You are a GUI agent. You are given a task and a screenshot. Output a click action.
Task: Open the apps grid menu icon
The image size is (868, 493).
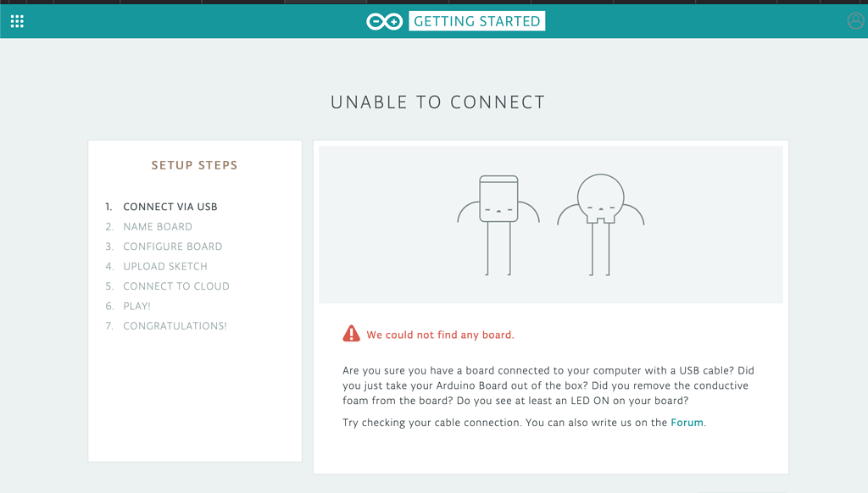(x=17, y=21)
